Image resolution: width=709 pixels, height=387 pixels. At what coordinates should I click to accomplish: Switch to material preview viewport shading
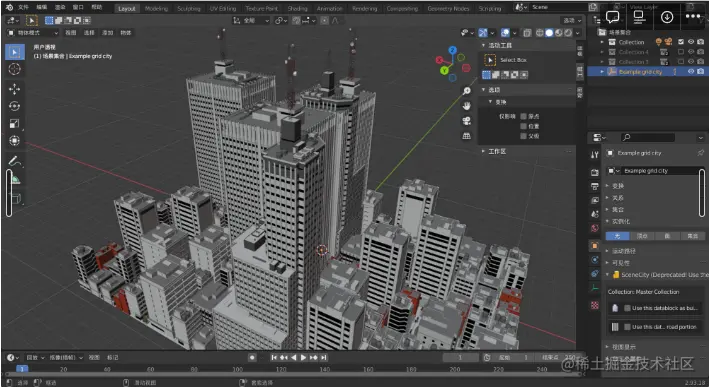click(x=559, y=33)
